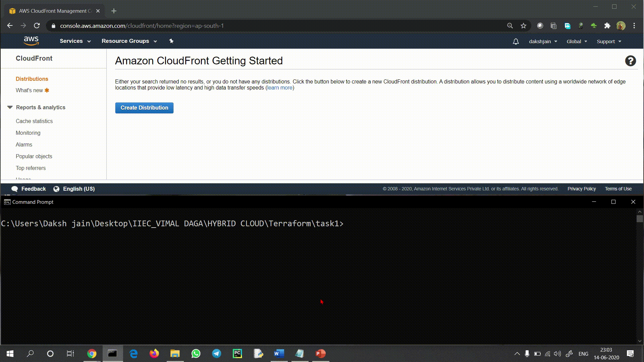Open Microsoft Edge from the taskbar
Screen dimensions: 644x362
(x=133, y=353)
